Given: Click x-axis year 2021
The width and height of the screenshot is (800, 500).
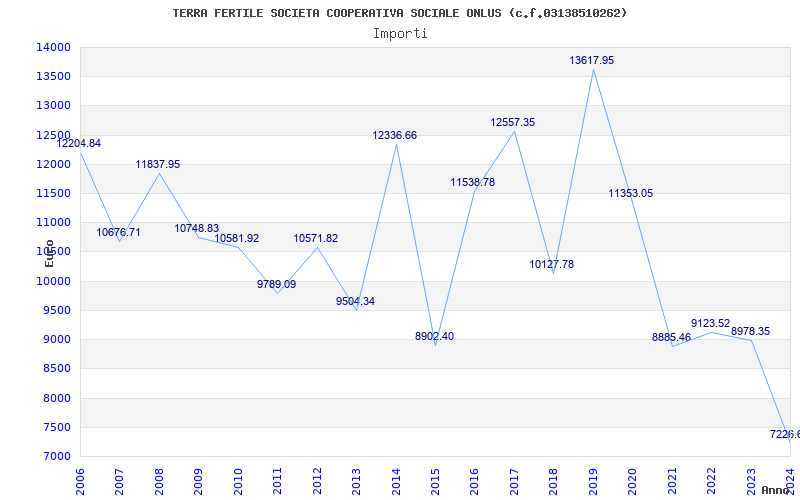Looking at the screenshot, I should click(x=672, y=481).
